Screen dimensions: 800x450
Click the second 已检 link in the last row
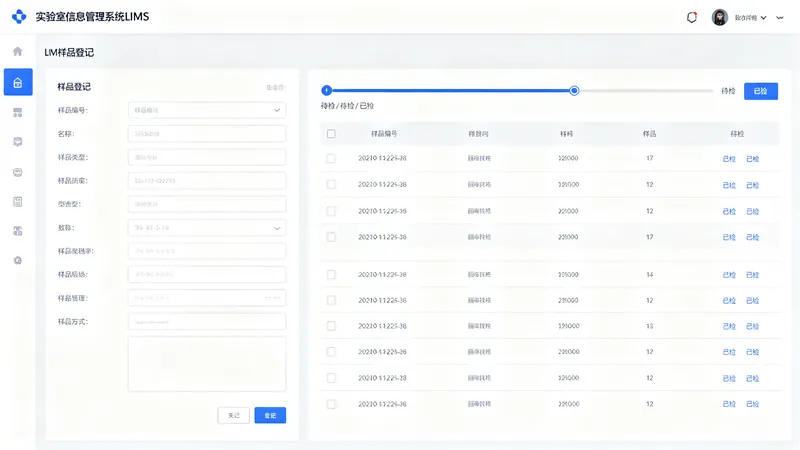753,404
